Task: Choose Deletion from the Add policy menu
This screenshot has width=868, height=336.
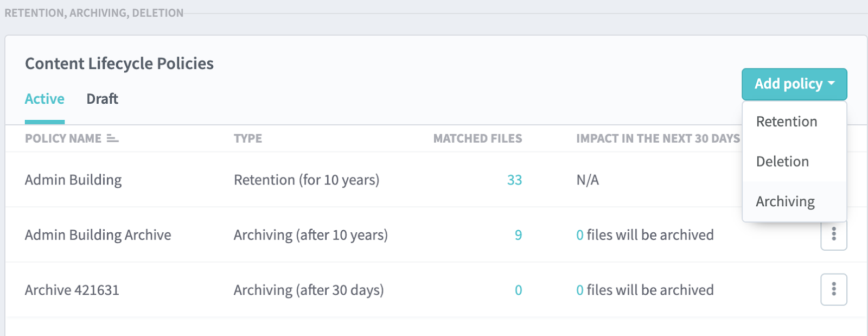Action: click(782, 161)
